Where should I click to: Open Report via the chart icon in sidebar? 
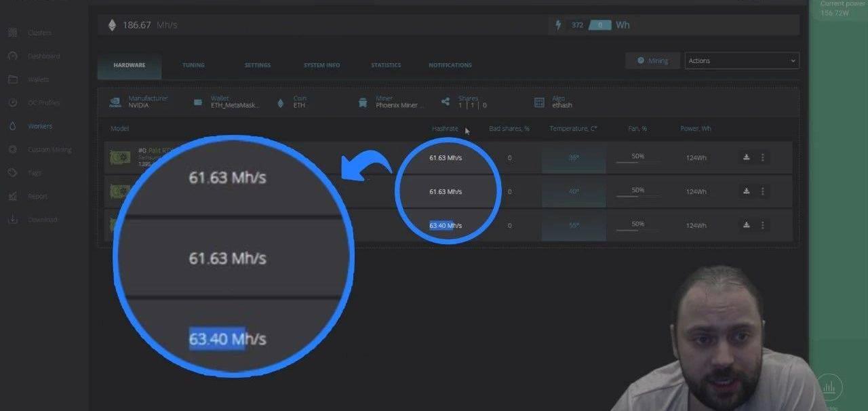tap(12, 196)
